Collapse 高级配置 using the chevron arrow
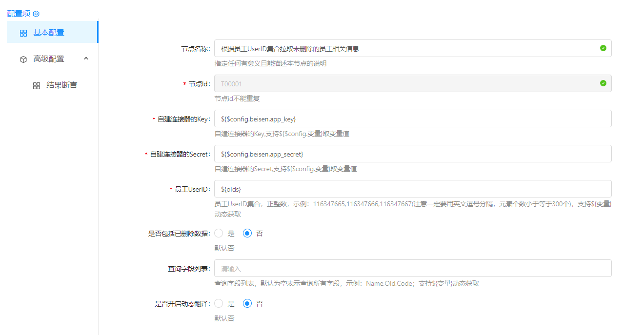The width and height of the screenshot is (644, 335). pyautogui.click(x=86, y=59)
